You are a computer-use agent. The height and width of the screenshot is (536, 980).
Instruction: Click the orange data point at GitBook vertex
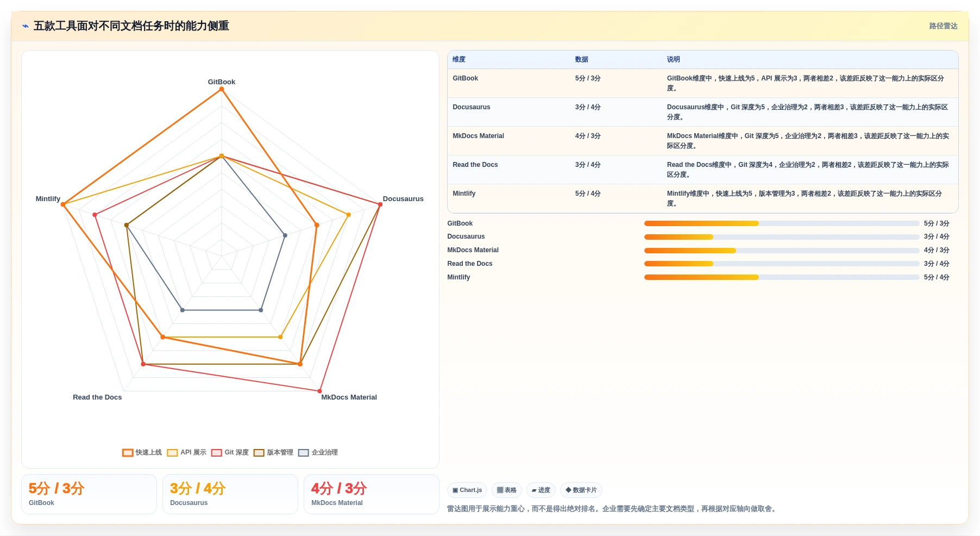point(222,89)
